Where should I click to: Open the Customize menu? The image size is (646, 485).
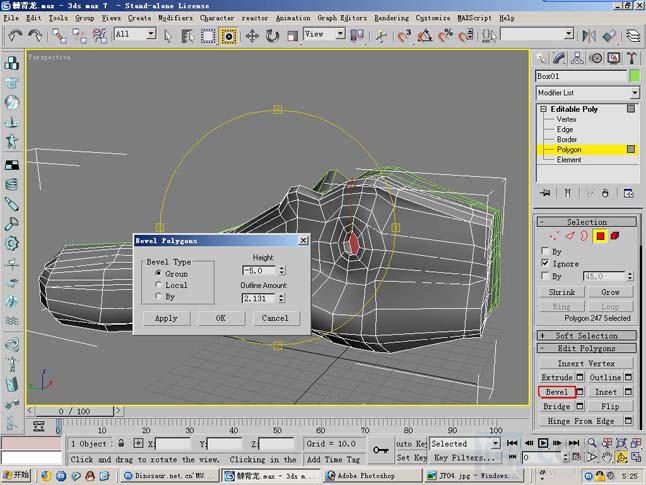click(x=433, y=18)
